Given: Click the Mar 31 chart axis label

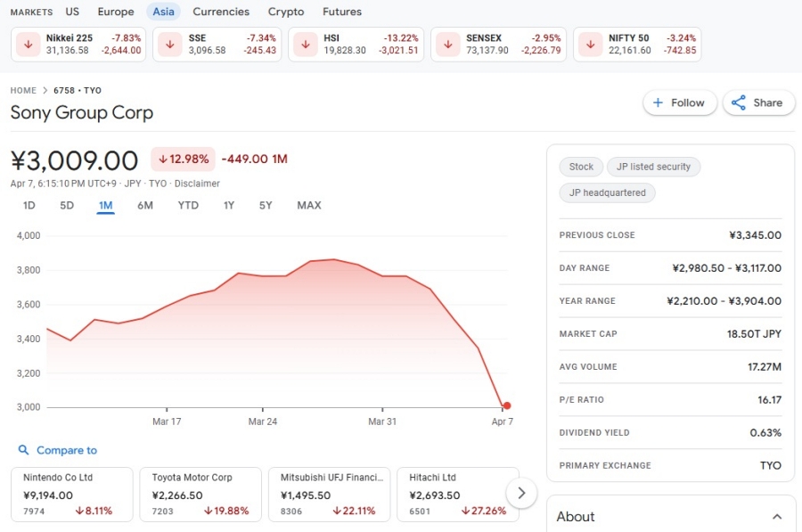Looking at the screenshot, I should [x=382, y=422].
